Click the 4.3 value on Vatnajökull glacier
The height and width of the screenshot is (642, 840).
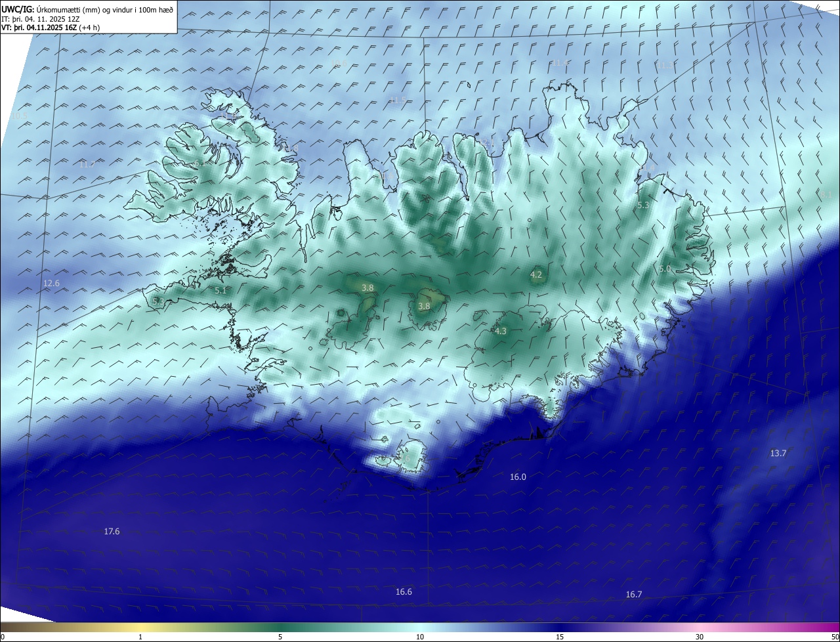click(x=501, y=332)
